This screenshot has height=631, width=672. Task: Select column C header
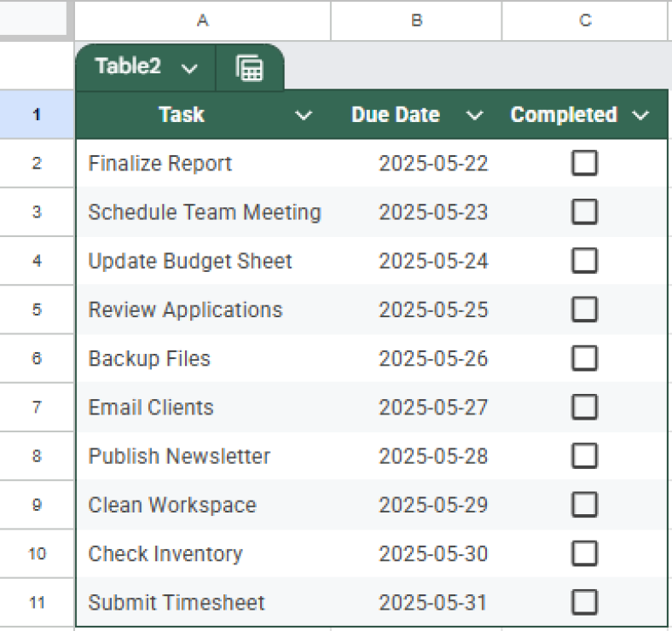tap(585, 20)
